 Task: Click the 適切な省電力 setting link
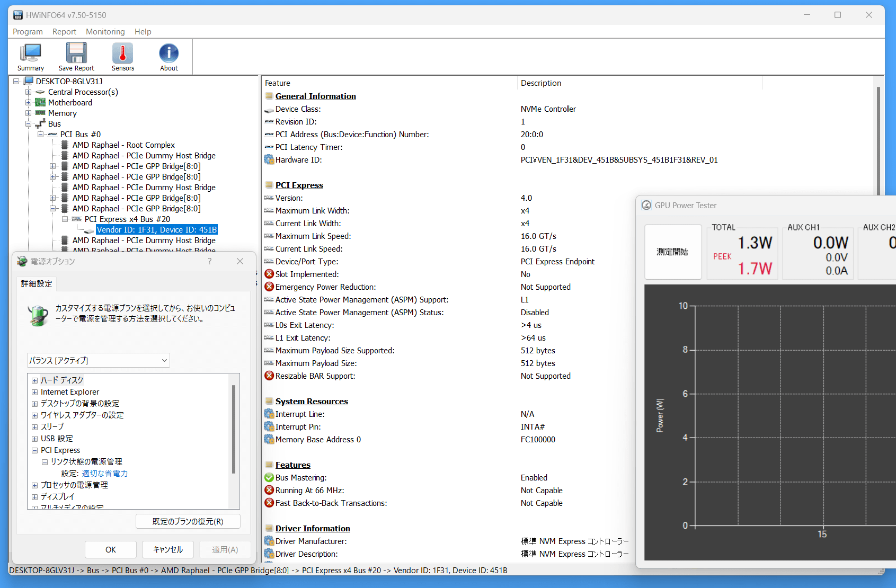tap(104, 474)
